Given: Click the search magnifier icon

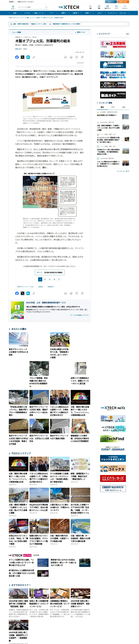Looking at the screenshot, I should 46,7.
